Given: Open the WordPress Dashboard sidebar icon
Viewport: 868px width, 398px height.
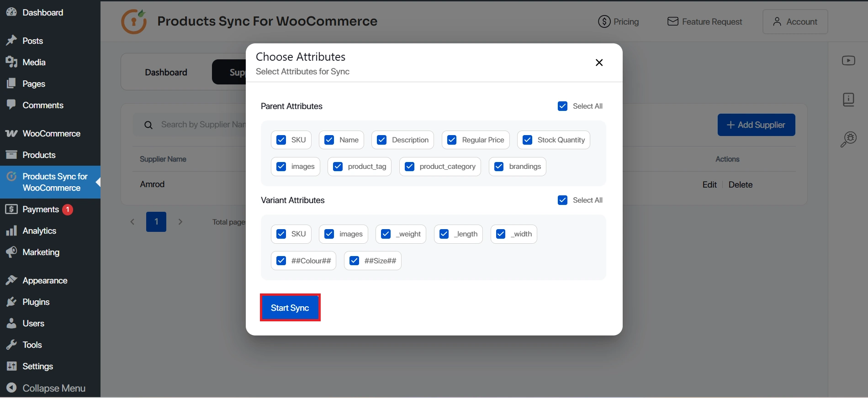Looking at the screenshot, I should pyautogui.click(x=11, y=12).
